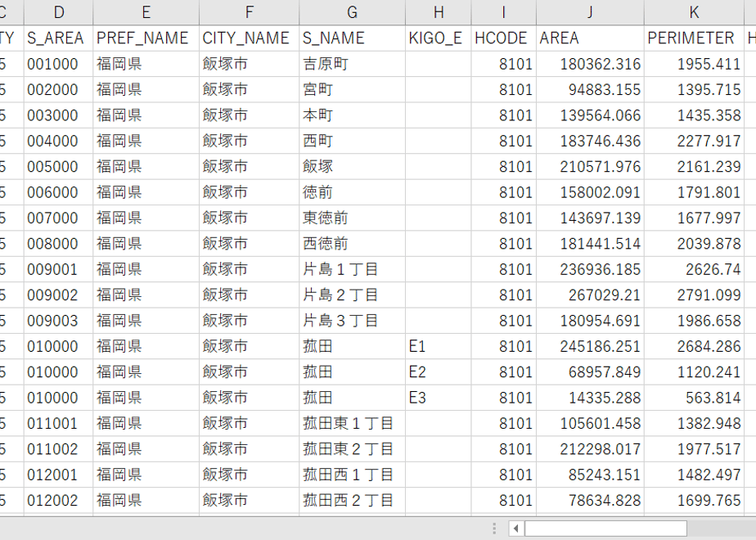Select cell containing 片島１丁目

click(x=353, y=269)
